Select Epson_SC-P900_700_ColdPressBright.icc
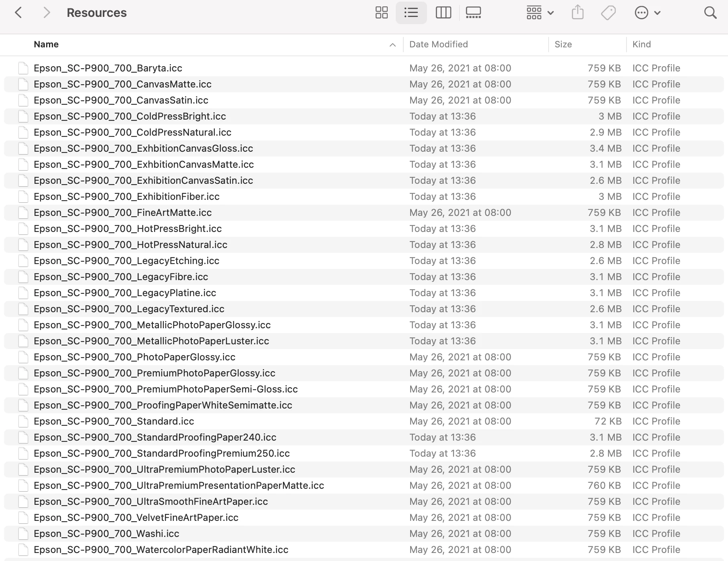Viewport: 728px width, 561px height. [364, 116]
